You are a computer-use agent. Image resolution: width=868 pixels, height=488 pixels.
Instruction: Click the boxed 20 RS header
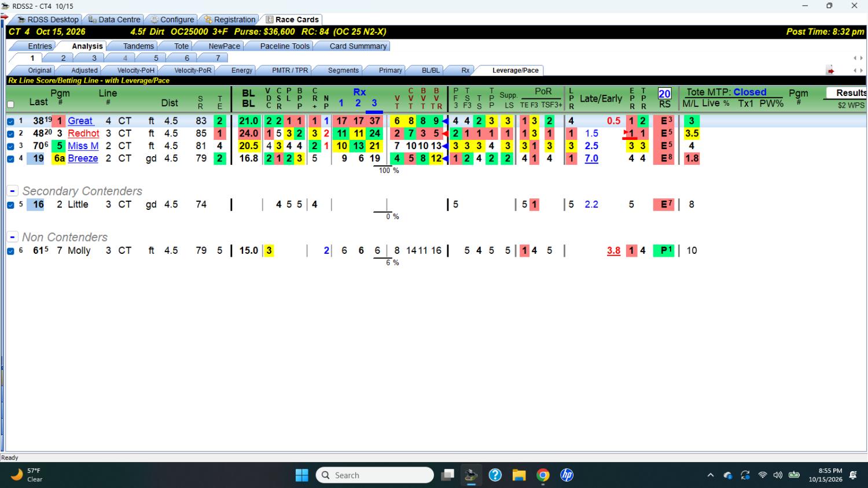pos(664,94)
